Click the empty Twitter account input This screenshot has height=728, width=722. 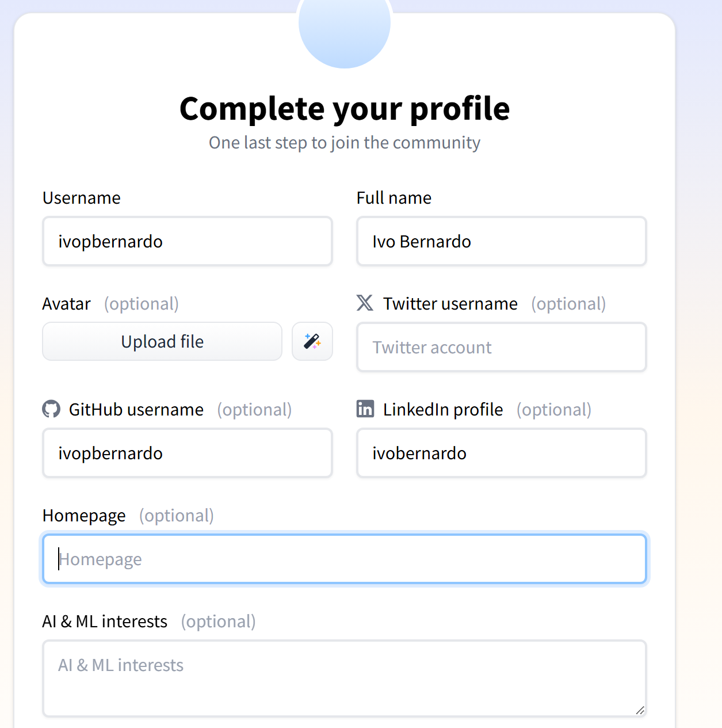point(501,348)
